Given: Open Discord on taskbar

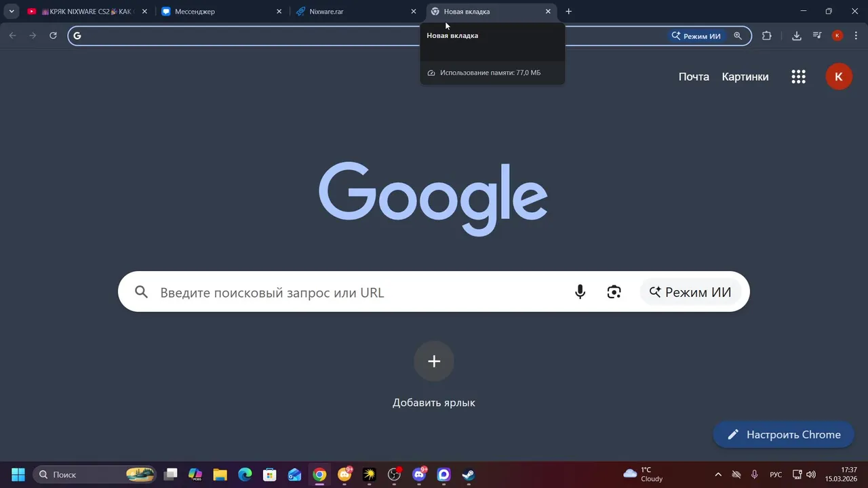Looking at the screenshot, I should click(419, 474).
